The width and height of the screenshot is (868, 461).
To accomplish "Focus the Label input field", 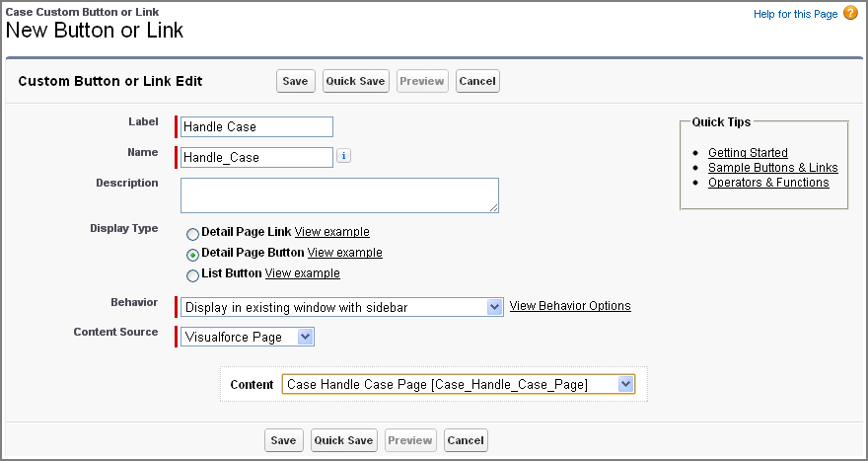I will click(x=256, y=127).
